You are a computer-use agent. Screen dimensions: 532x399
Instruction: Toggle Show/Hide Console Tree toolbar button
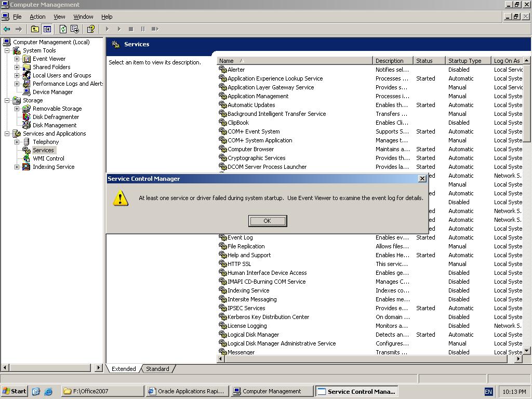tap(47, 29)
